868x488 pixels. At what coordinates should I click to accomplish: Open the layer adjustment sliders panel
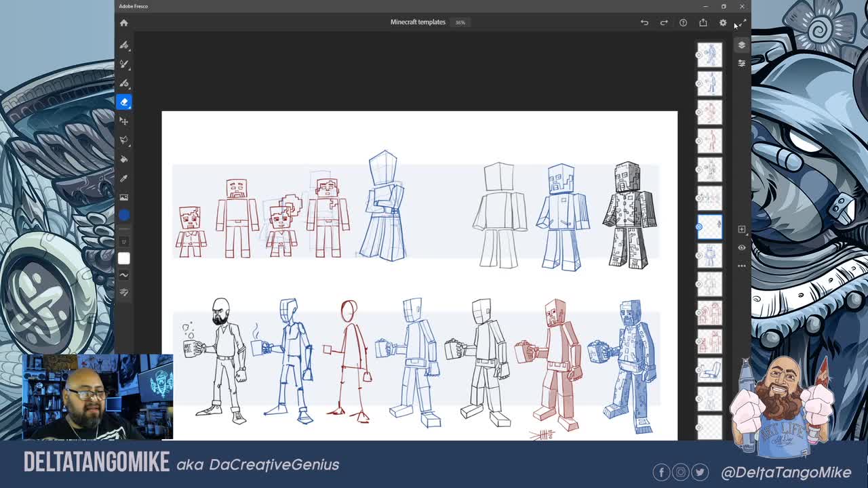point(741,63)
